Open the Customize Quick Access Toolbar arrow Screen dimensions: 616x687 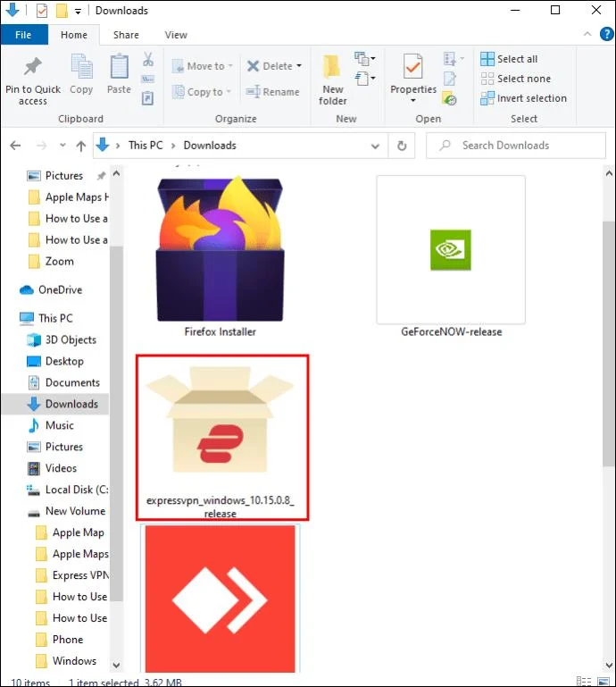78,12
